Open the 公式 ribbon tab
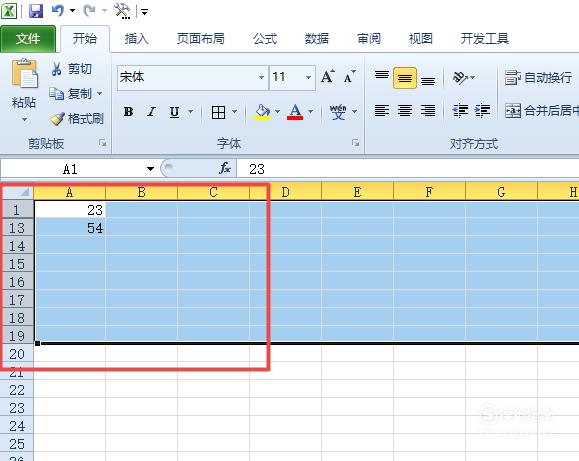 pyautogui.click(x=265, y=38)
